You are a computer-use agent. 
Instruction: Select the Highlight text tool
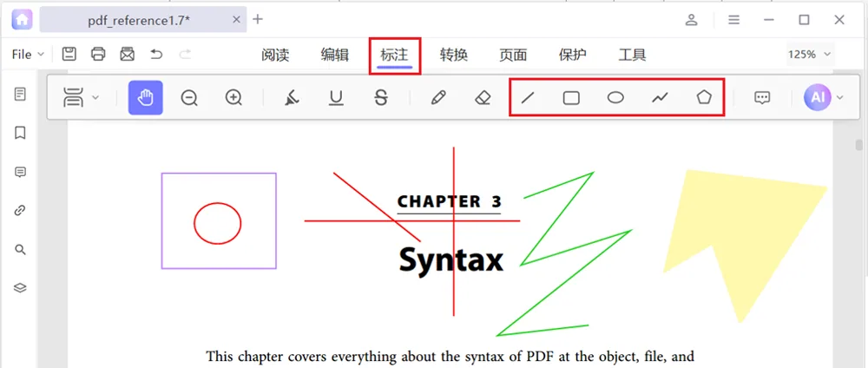pos(291,98)
